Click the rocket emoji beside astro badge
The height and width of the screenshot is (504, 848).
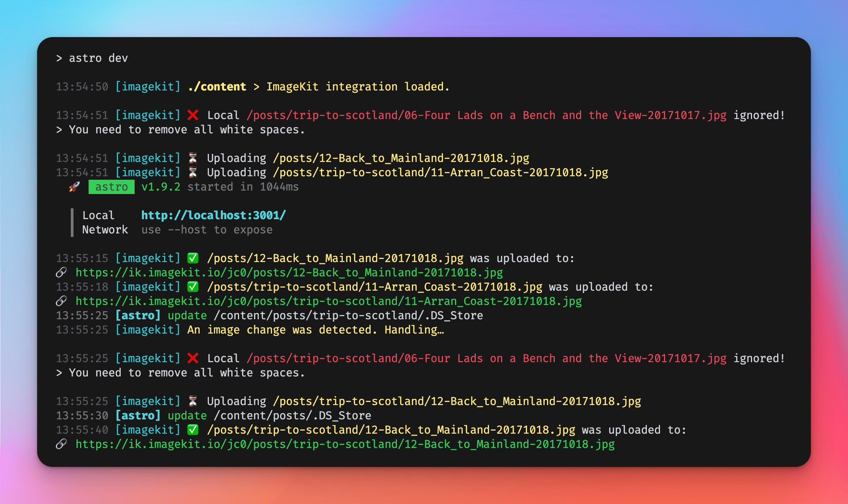point(74,187)
